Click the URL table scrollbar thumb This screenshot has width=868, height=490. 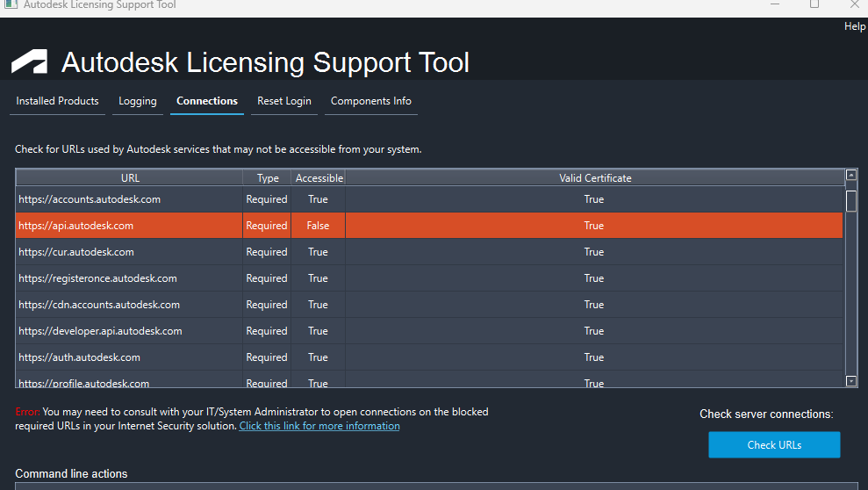851,200
